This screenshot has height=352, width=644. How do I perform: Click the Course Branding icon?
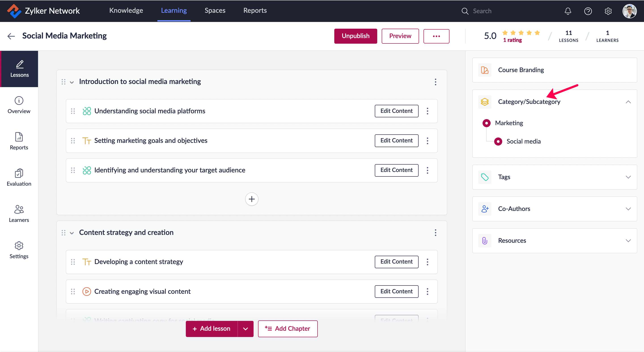point(485,70)
